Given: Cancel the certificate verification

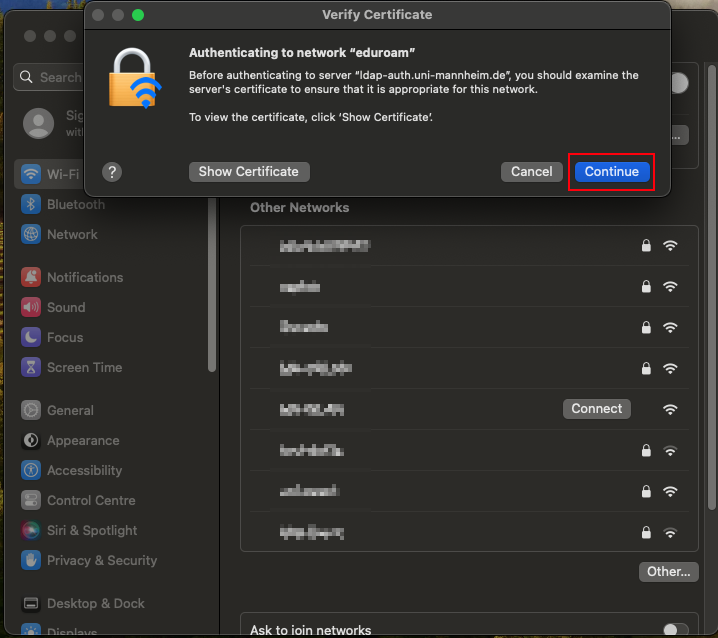Looking at the screenshot, I should click(x=531, y=172).
